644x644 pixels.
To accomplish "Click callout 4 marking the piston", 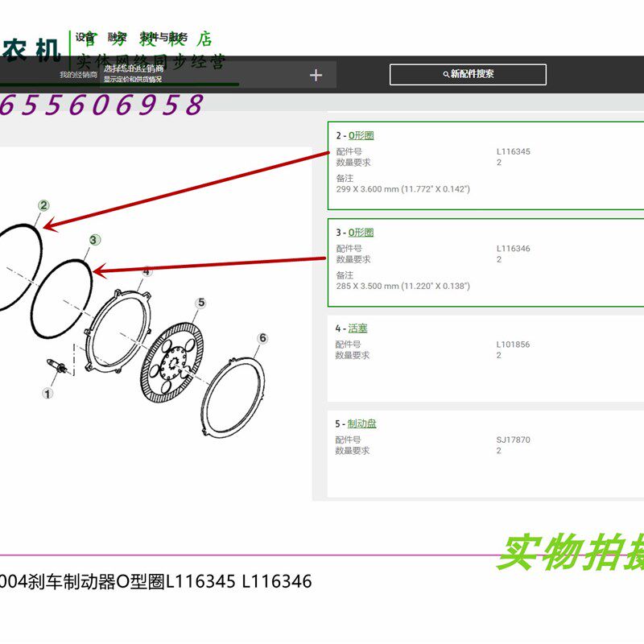I will (x=146, y=272).
